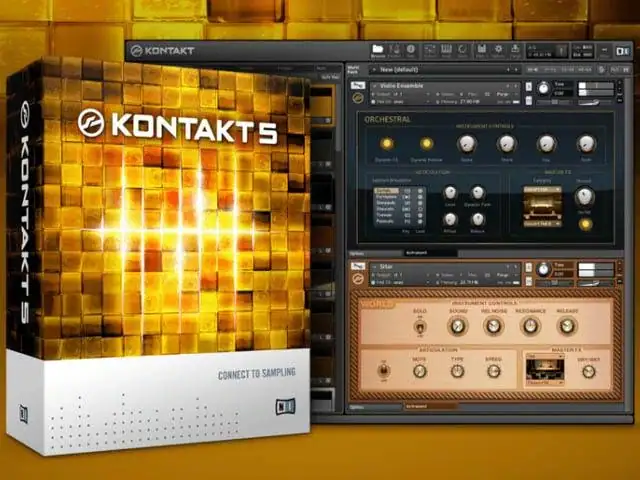
Task: Select the Instrument tab under Orchestral panel
Action: coord(431,253)
